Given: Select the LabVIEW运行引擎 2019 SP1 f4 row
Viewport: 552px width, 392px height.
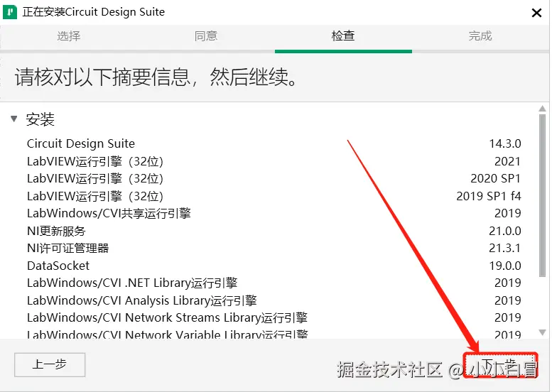Looking at the screenshot, I should coord(274,196).
